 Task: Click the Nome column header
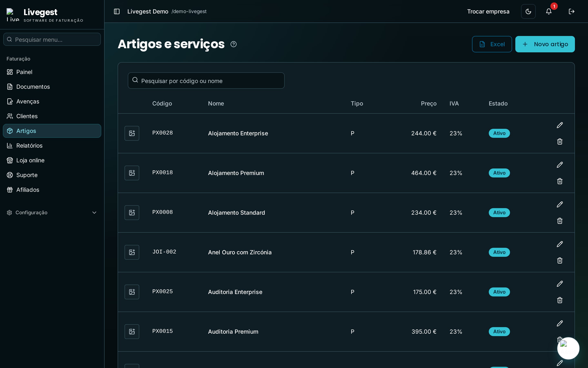click(x=216, y=103)
